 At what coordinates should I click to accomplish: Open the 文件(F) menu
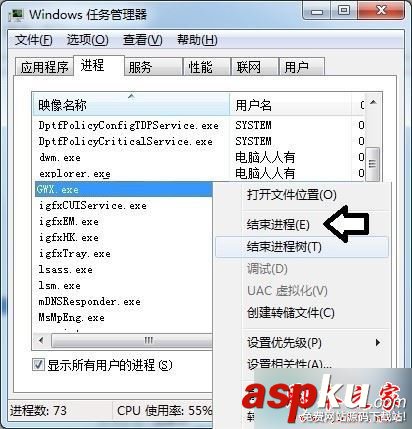click(x=34, y=40)
